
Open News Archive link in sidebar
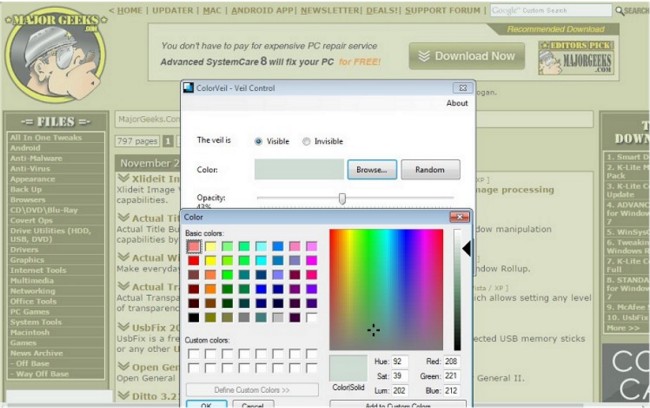pos(36,353)
